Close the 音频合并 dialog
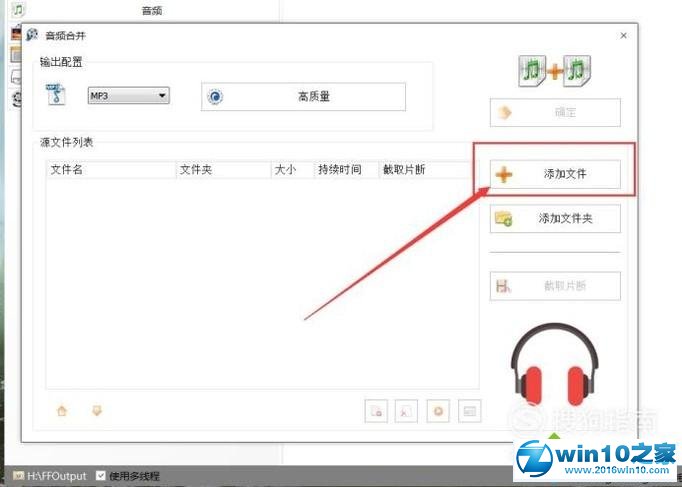The width and height of the screenshot is (682, 487). point(624,36)
